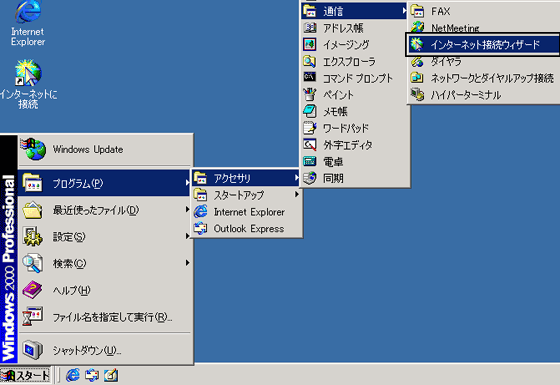The height and width of the screenshot is (385, 560).
Task: Click the ヘルプ book icon
Action: (x=32, y=290)
